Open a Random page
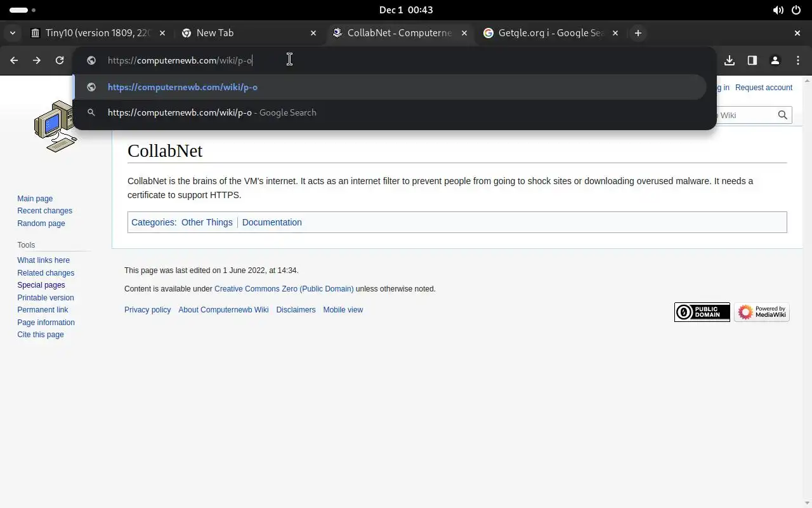 [x=41, y=224]
